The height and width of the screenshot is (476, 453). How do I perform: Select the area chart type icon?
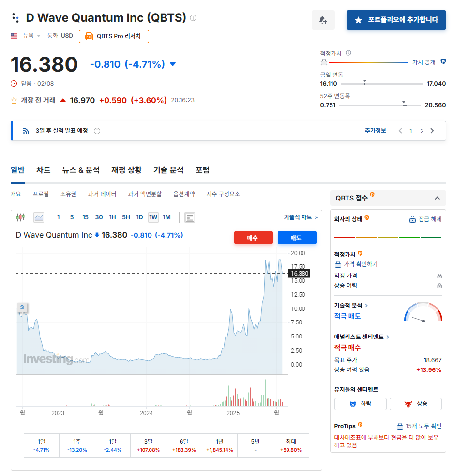[39, 217]
